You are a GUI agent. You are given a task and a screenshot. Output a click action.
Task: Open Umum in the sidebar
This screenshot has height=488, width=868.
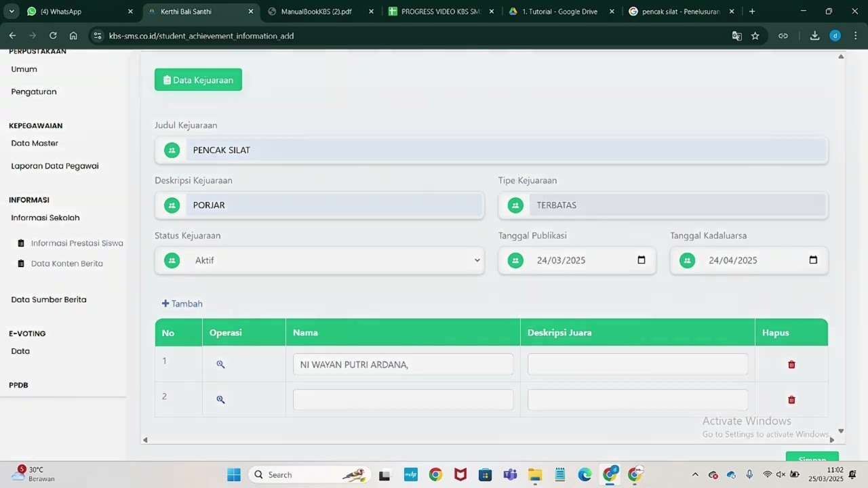tap(24, 69)
